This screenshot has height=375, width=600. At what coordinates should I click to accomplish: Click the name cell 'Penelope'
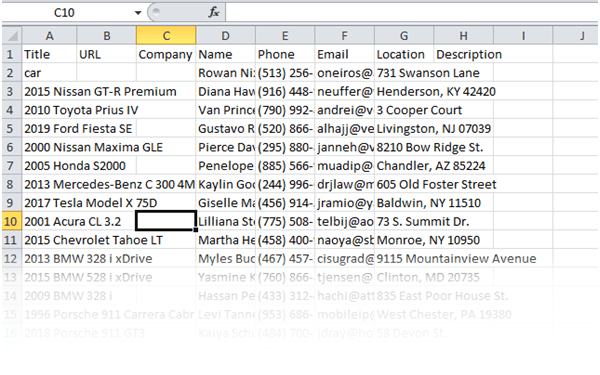click(225, 166)
